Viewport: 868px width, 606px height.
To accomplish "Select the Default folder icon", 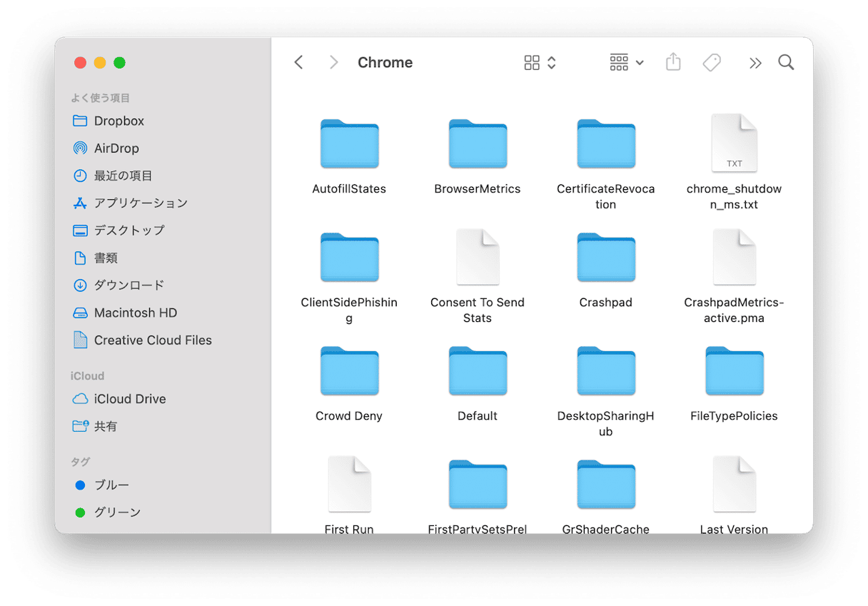I will coord(478,370).
